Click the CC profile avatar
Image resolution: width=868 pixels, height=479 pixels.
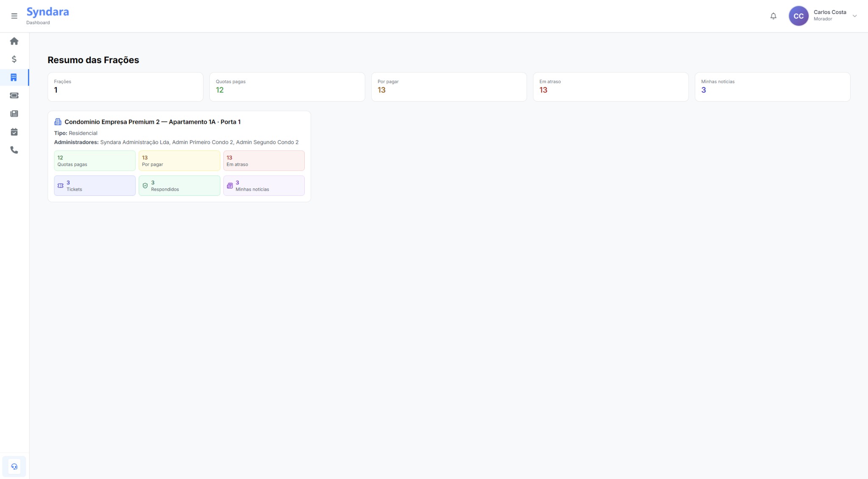click(x=798, y=16)
